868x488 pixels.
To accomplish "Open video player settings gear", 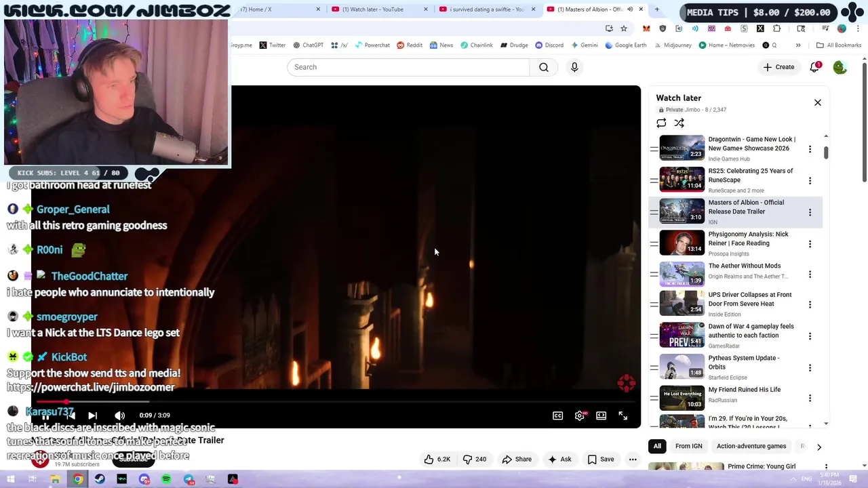I will (580, 415).
